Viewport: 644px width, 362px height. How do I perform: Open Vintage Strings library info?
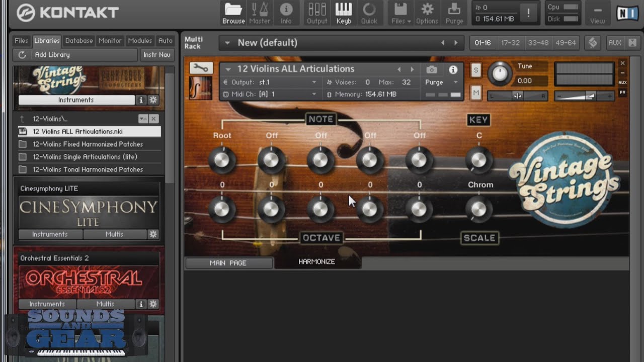tap(141, 100)
